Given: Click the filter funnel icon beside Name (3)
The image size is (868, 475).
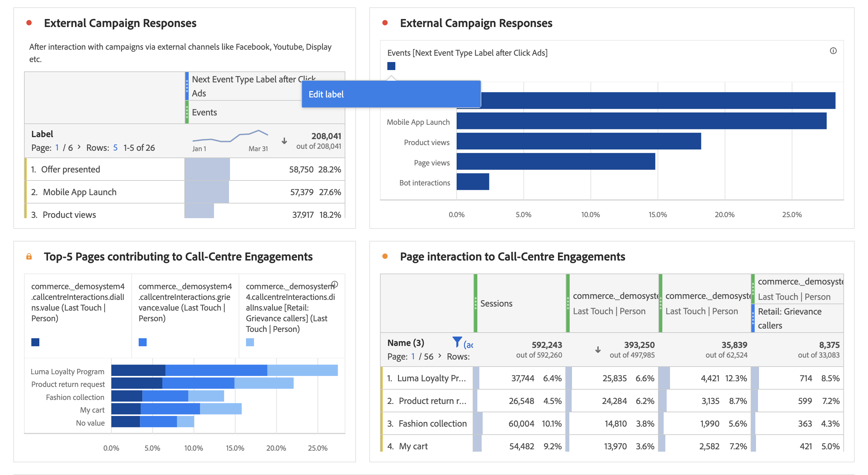Looking at the screenshot, I should (x=457, y=342).
